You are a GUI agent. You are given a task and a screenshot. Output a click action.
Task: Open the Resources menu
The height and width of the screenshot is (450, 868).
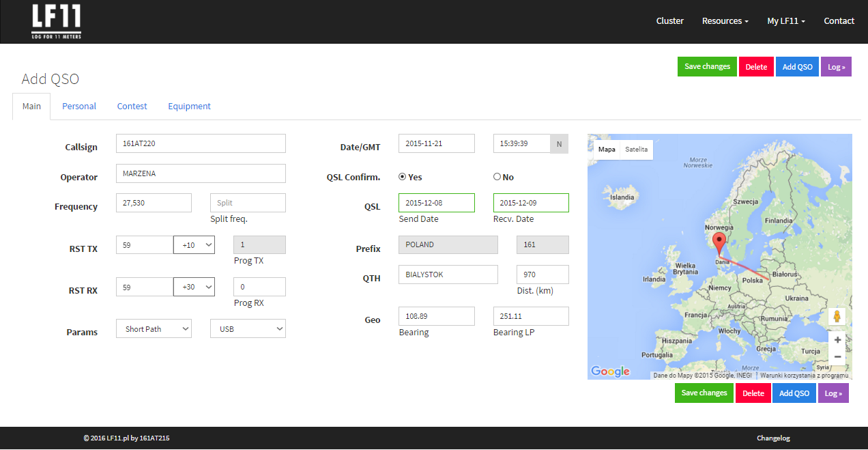(725, 21)
